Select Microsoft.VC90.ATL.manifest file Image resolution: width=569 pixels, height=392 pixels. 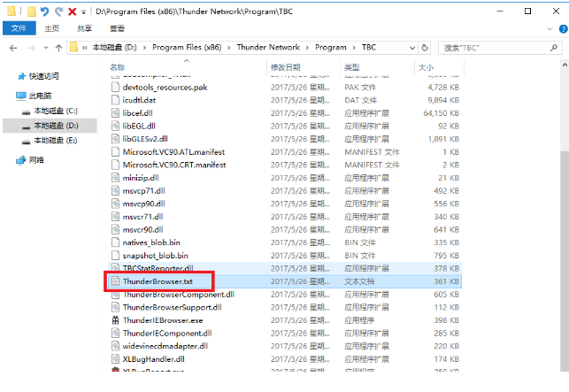click(x=173, y=152)
